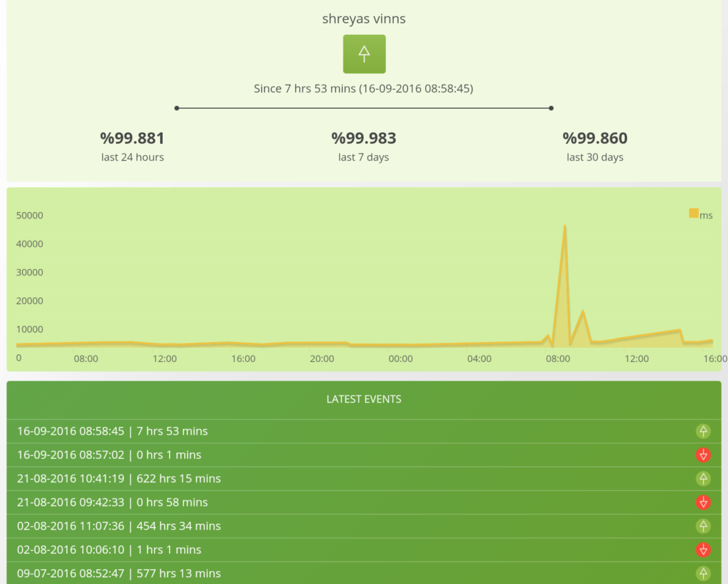This screenshot has height=584, width=728.
Task: Click the monitor name 'shreyas vinns'
Action: 364,18
